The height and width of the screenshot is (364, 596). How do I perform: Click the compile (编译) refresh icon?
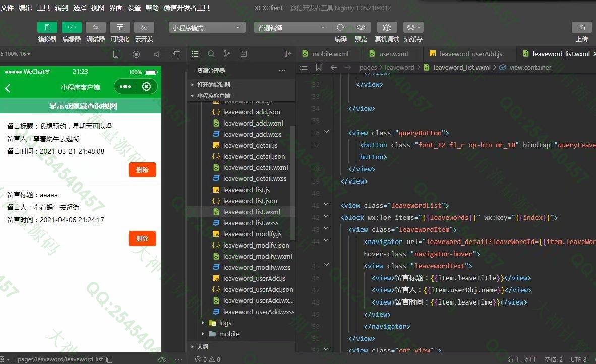(x=340, y=27)
